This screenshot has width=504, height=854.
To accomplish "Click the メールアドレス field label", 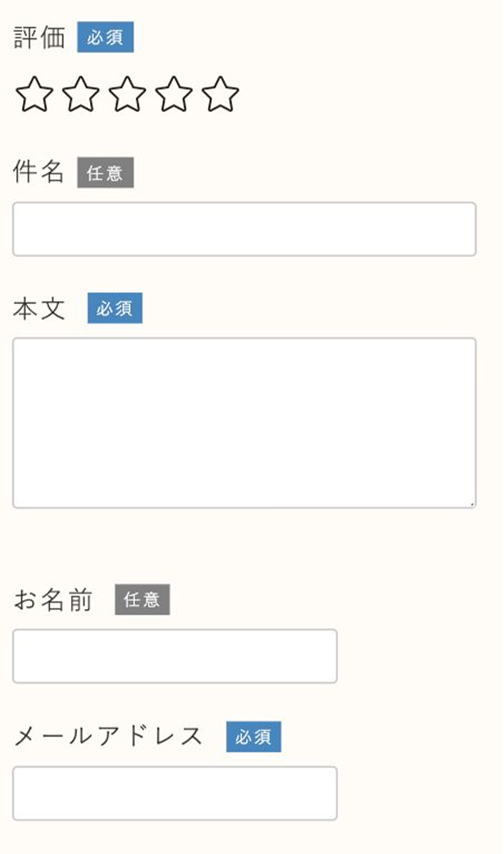I will (x=108, y=737).
